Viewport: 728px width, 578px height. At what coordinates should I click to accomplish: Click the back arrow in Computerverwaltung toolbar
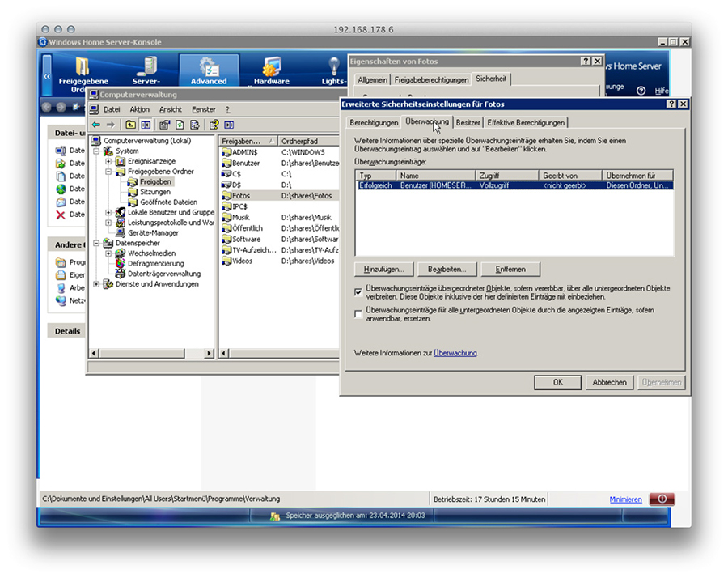click(96, 125)
